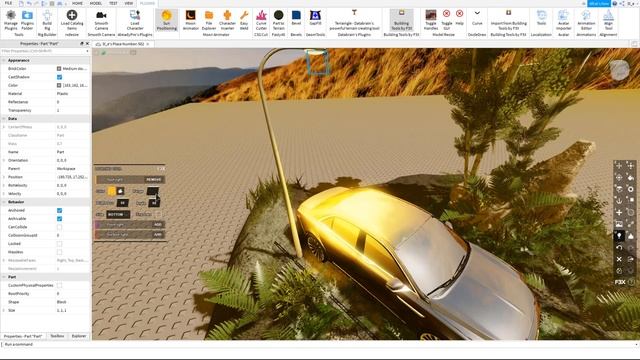The height and width of the screenshot is (360, 640).
Task: Collapse the Part section
Action: pyautogui.click(x=4, y=277)
